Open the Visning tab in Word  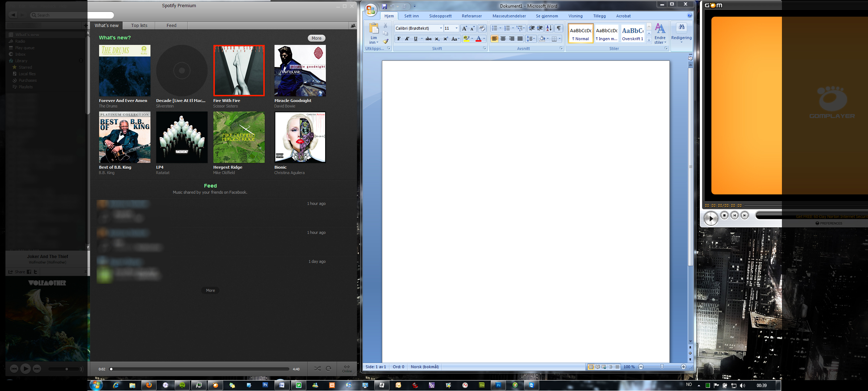click(575, 16)
